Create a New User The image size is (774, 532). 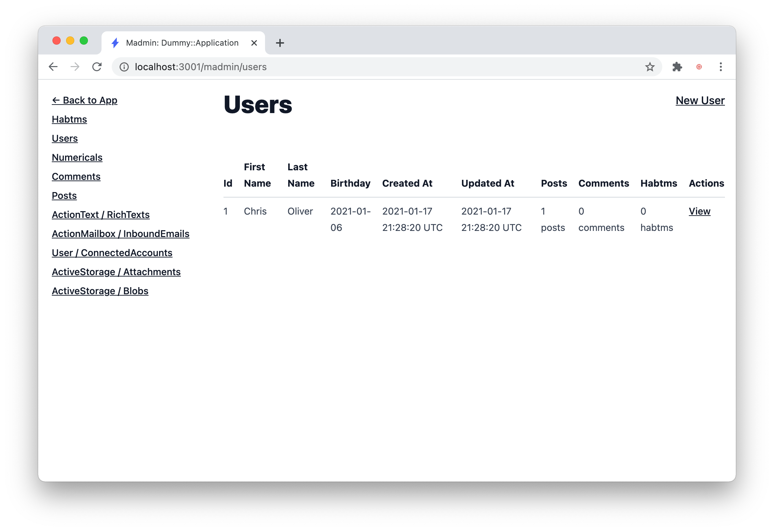700,100
